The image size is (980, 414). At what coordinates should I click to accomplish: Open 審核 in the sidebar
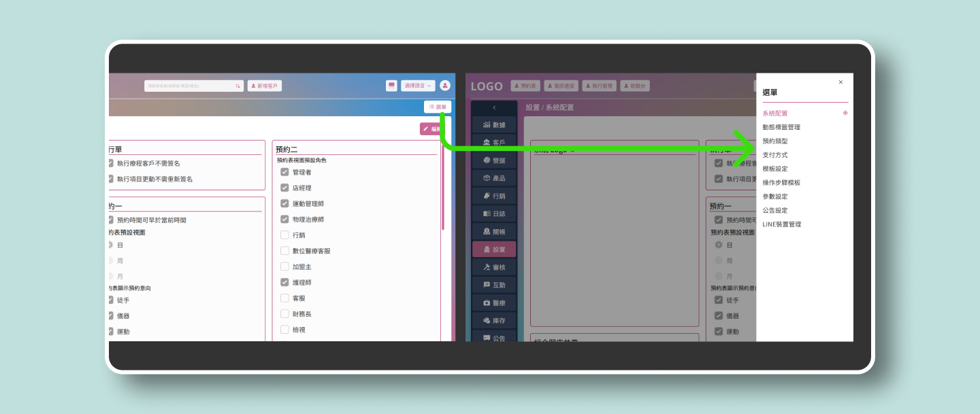(494, 267)
